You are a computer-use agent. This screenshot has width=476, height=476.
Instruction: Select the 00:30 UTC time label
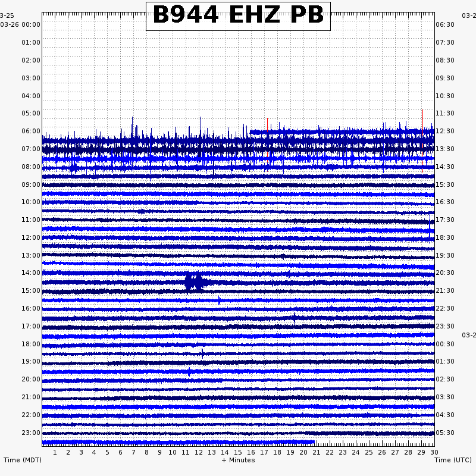coord(445,344)
